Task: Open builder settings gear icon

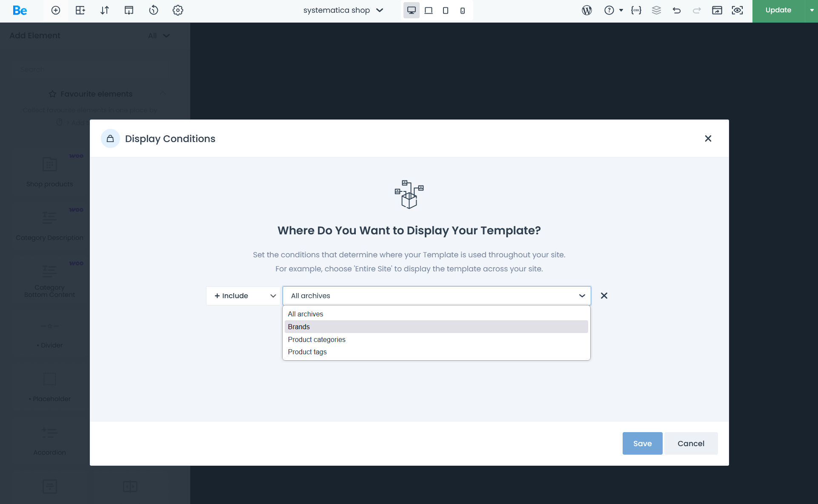Action: pyautogui.click(x=178, y=10)
